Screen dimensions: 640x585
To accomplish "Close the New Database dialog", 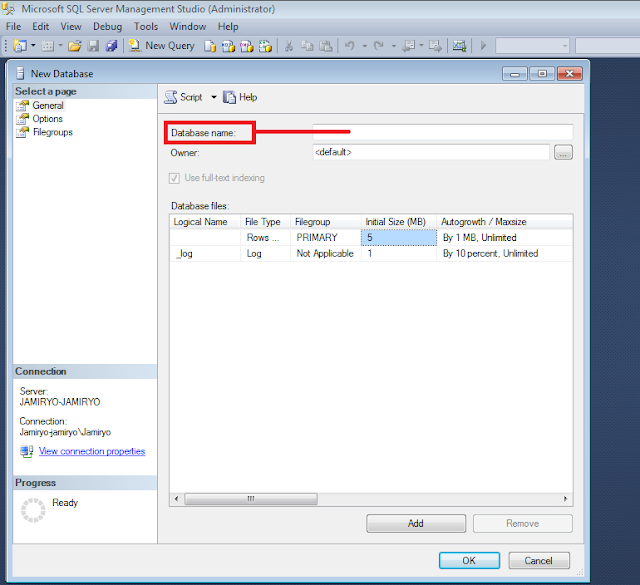I will pos(569,74).
